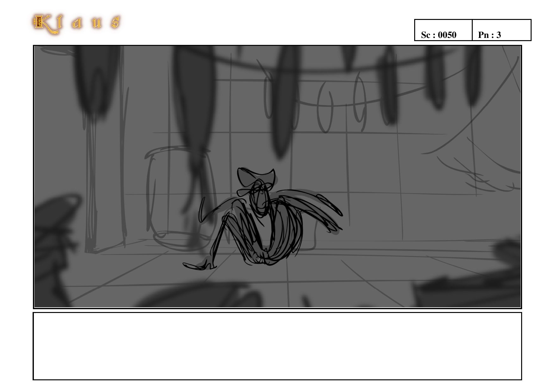Click the empty notes box below the panel
Viewport: 555px width, 392px height.
point(277,346)
